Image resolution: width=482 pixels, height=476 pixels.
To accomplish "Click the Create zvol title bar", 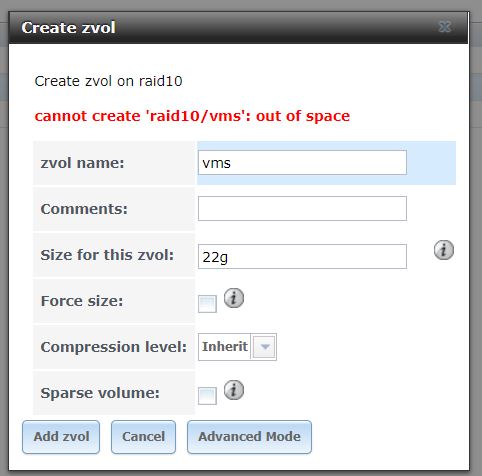I will [238, 28].
